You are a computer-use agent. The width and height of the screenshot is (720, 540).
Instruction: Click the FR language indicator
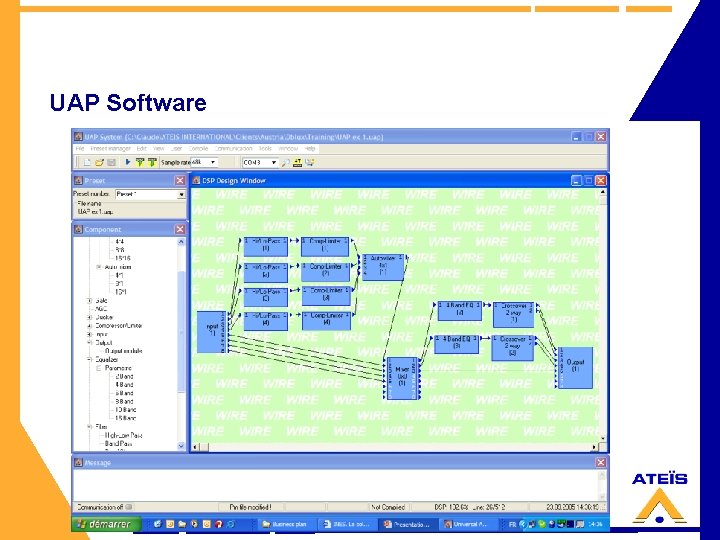[x=512, y=524]
